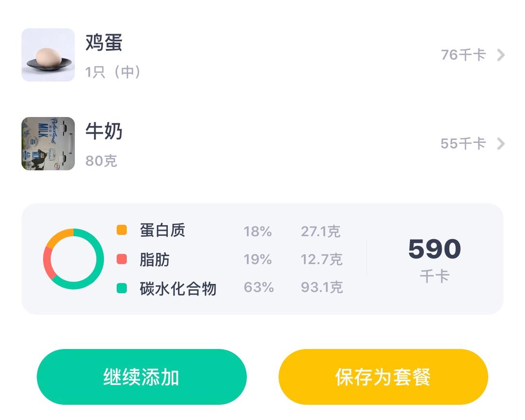Tap the egg food thumbnail

click(x=48, y=55)
